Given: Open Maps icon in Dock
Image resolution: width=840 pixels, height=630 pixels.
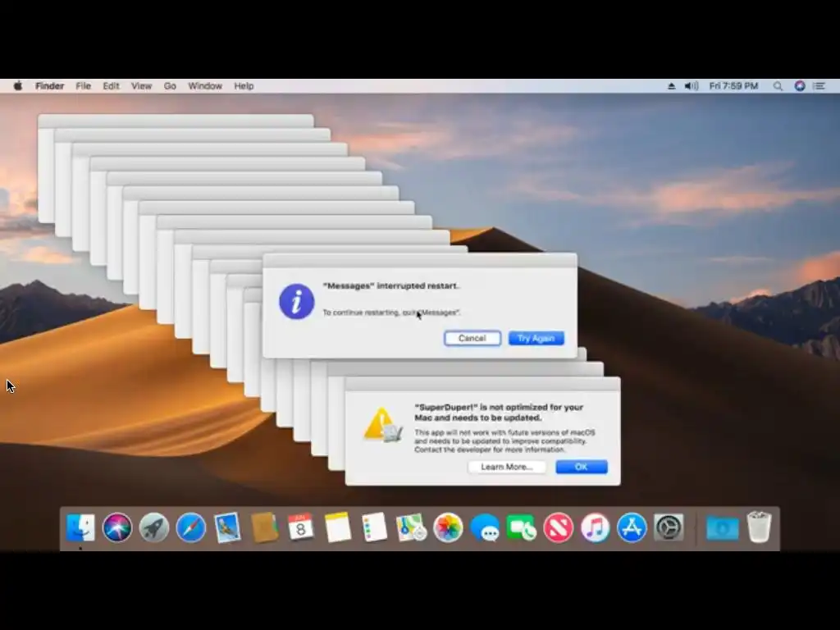Looking at the screenshot, I should (411, 527).
